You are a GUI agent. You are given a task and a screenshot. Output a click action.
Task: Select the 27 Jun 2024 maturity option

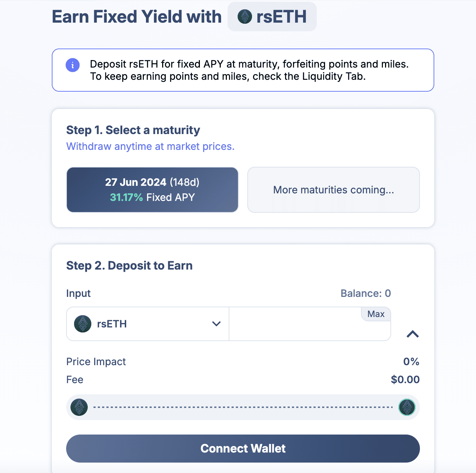coord(152,190)
